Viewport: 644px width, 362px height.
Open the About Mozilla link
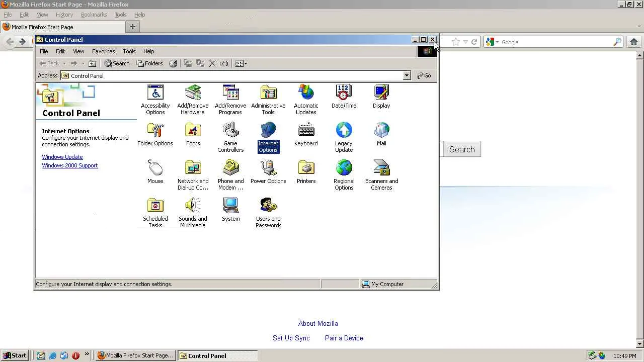[x=318, y=323]
